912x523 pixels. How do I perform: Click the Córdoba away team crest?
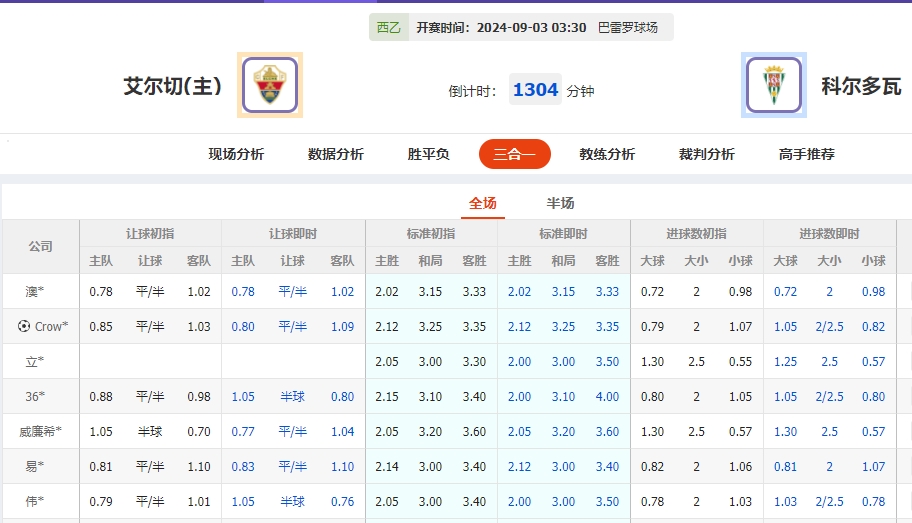click(773, 86)
